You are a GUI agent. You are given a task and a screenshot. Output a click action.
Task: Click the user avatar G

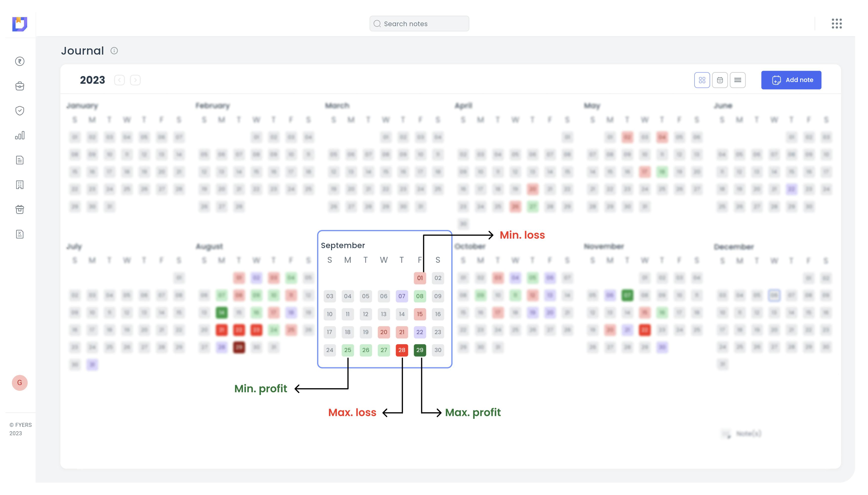[20, 383]
